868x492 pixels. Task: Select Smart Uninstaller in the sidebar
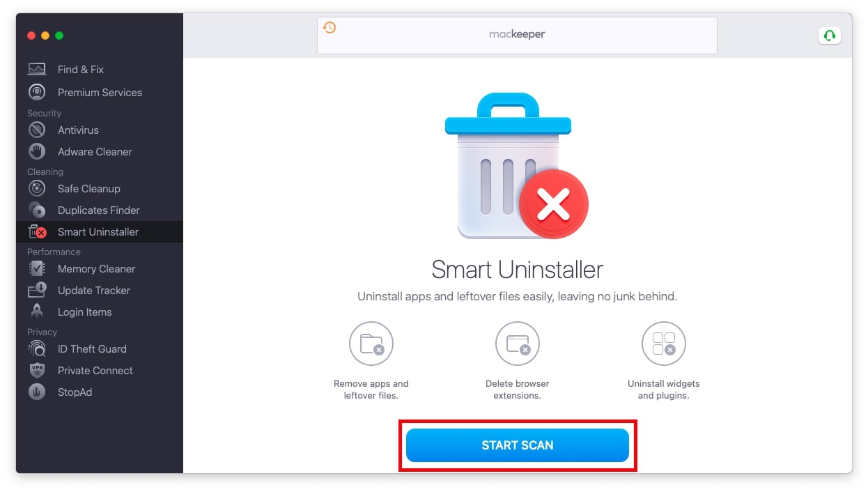98,231
